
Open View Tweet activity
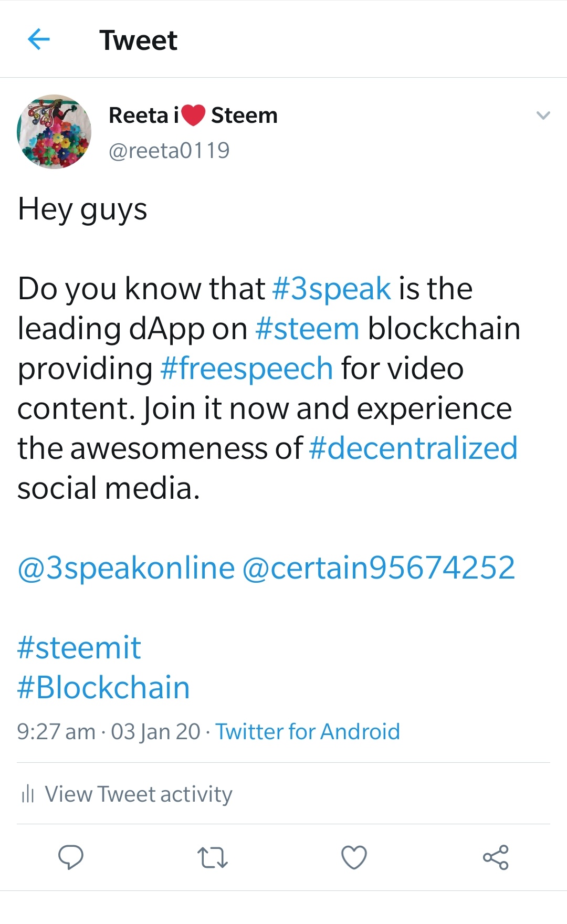(138, 794)
